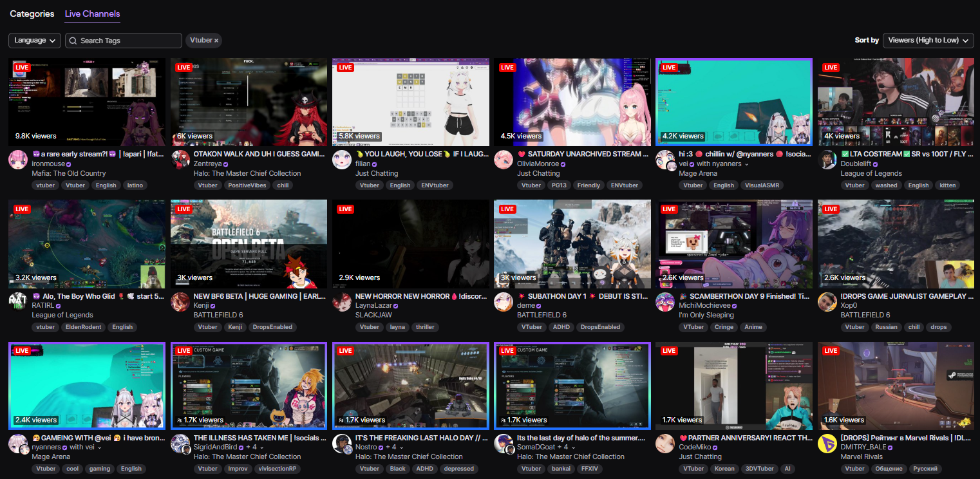
Task: Click the OliviaMonroe channel name link
Action: [x=538, y=164]
